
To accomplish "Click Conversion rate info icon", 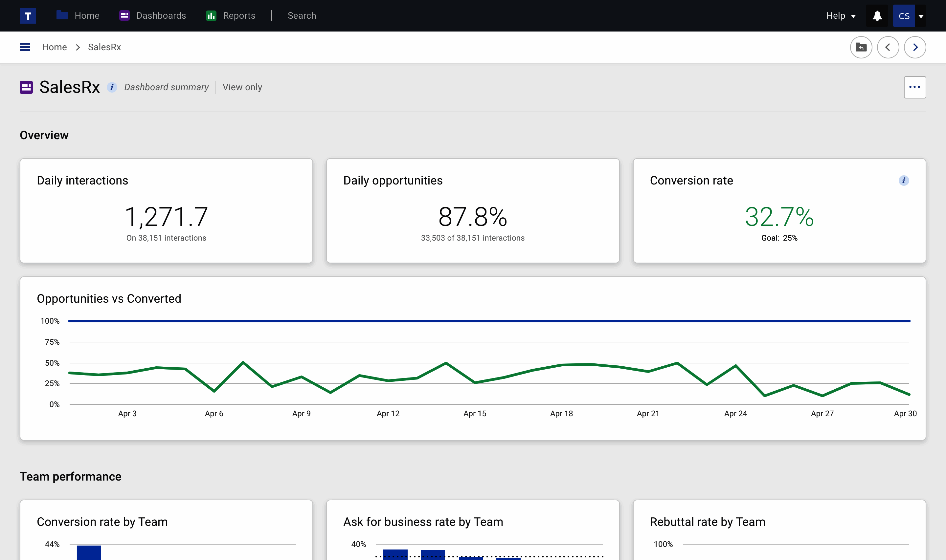I will [x=903, y=181].
